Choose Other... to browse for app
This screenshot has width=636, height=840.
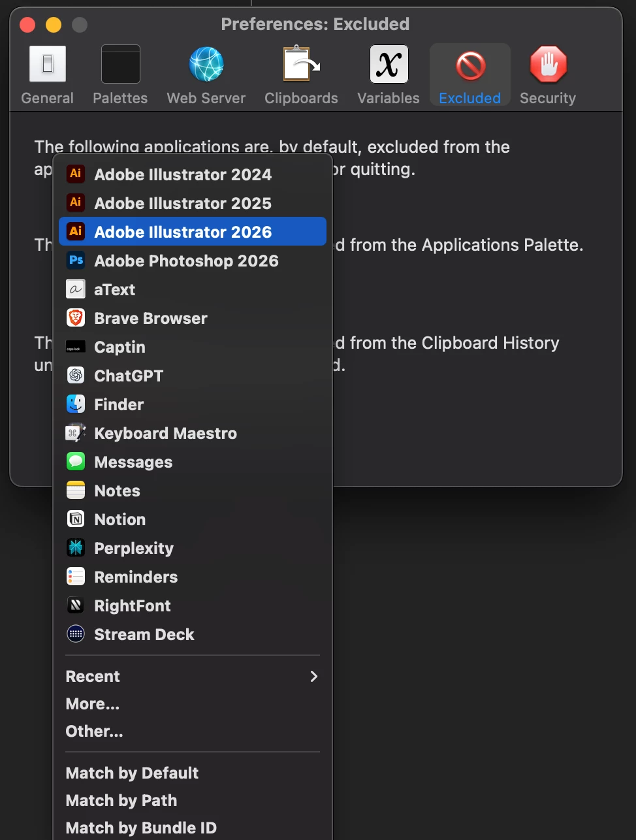(x=193, y=731)
